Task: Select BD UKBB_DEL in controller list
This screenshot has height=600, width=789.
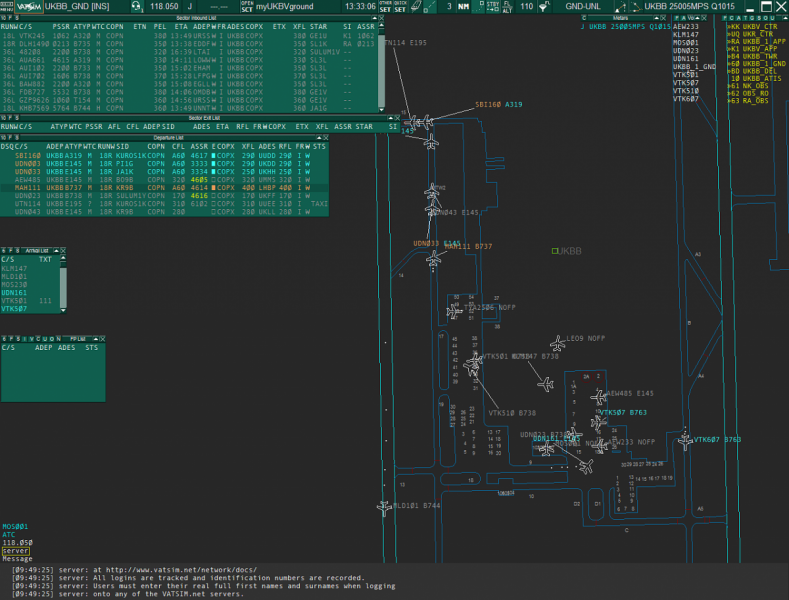Action: tap(752, 71)
